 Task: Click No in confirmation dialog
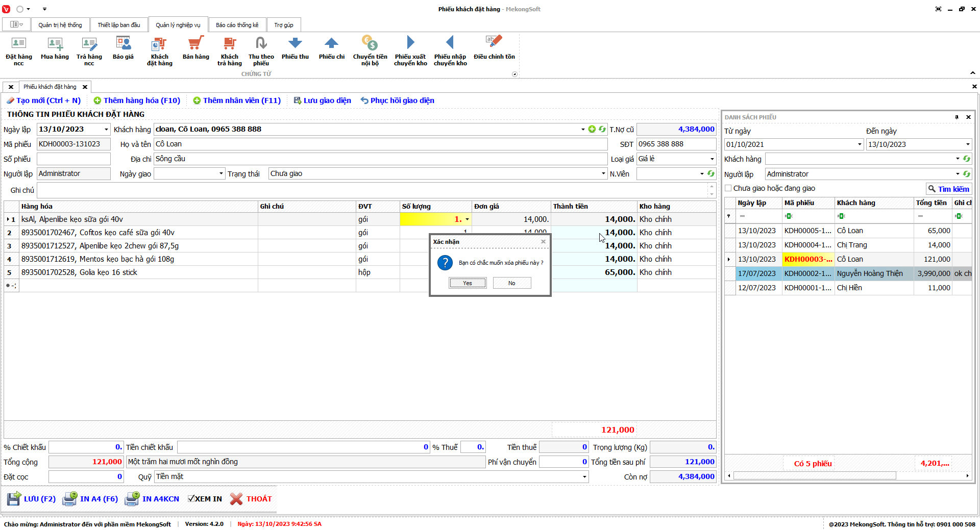point(511,283)
